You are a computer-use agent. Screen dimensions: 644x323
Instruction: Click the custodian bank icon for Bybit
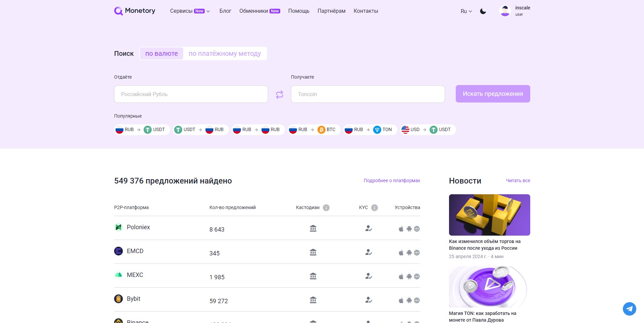pyautogui.click(x=313, y=300)
